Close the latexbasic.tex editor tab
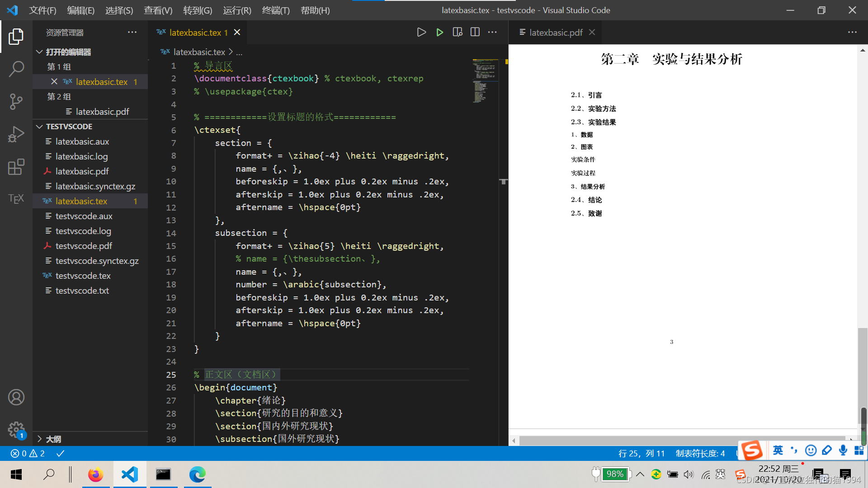 pos(237,32)
